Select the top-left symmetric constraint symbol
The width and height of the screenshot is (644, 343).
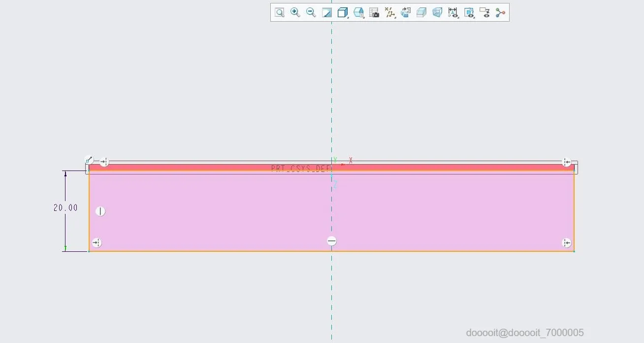coord(104,162)
